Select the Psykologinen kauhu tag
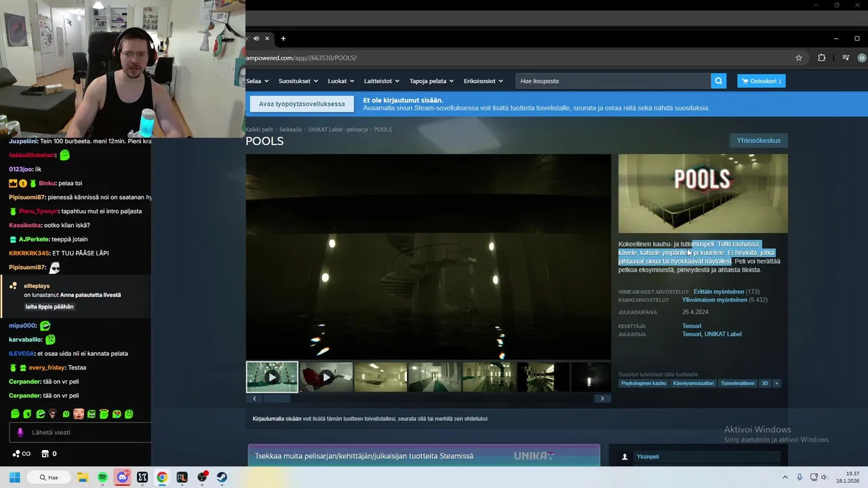This screenshot has height=488, width=868. (644, 384)
